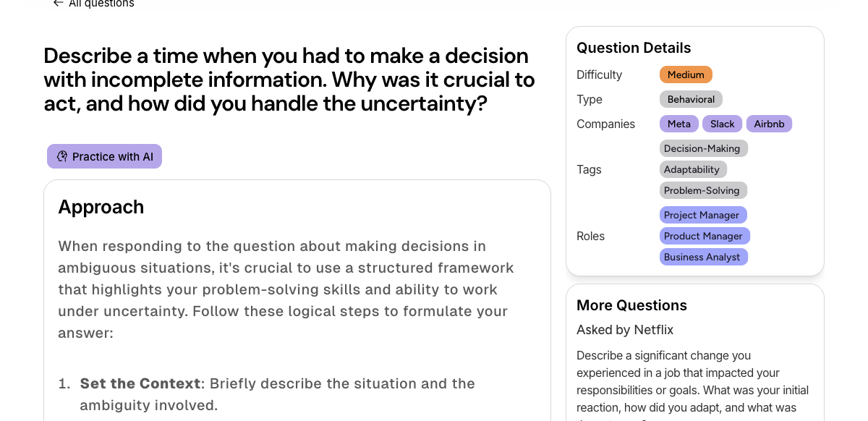Screen dimensions: 868x421
Task: Select the Medium difficulty badge
Action: [x=686, y=75]
